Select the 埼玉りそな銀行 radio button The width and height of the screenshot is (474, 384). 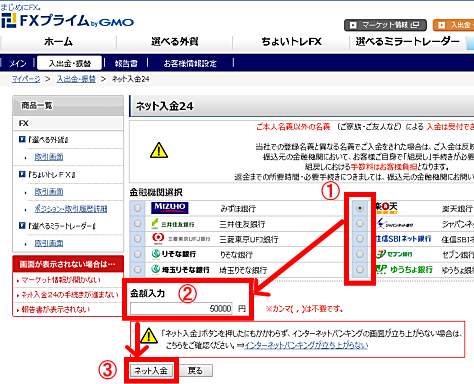pos(137,269)
